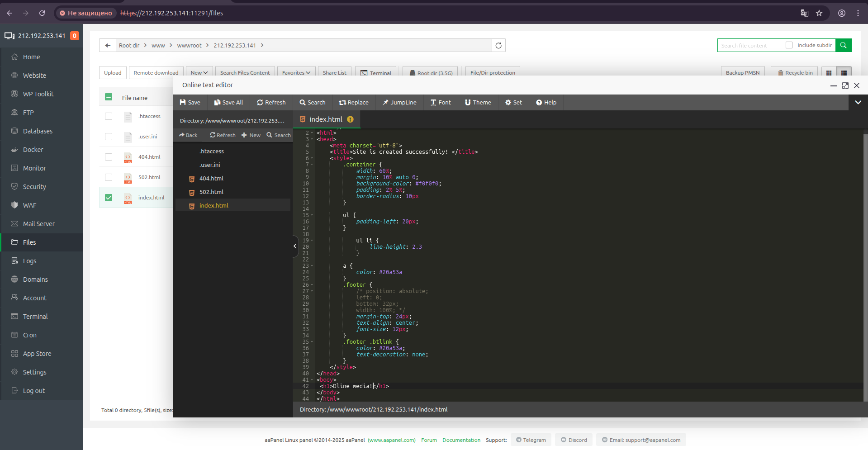Collapse the file tree side panel
This screenshot has width=868, height=450.
295,246
